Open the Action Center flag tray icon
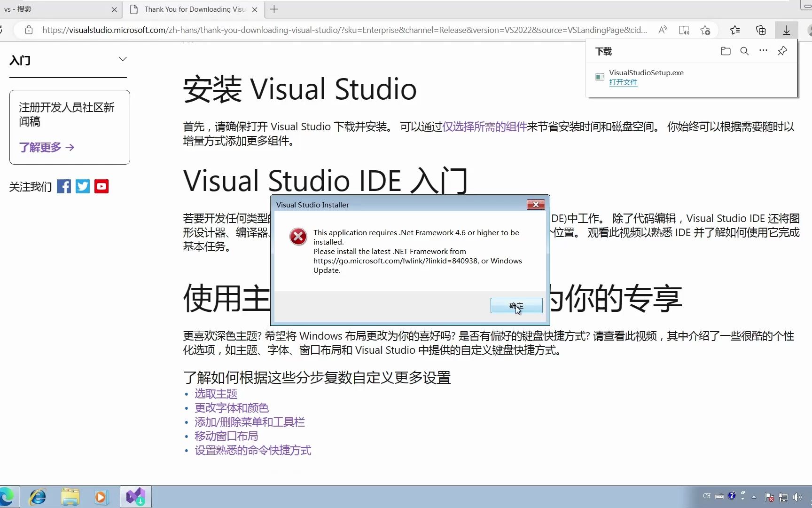 point(769,497)
